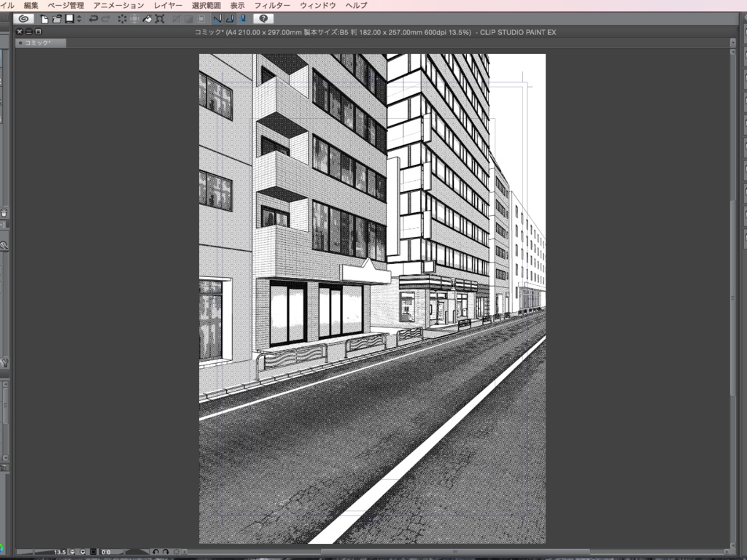747x560 pixels.
Task: Click the rotation angle slider
Action: click(x=136, y=552)
